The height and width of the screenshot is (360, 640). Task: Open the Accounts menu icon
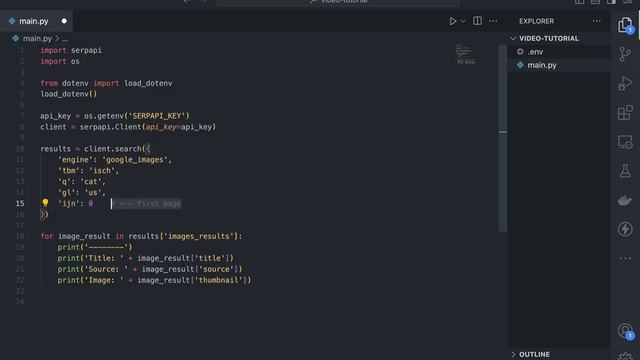tap(625, 331)
